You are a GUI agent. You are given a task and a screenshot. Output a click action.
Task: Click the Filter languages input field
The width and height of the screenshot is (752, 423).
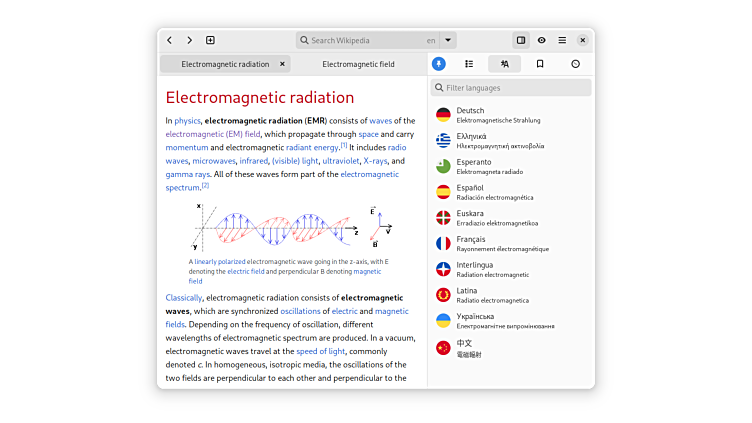(510, 88)
